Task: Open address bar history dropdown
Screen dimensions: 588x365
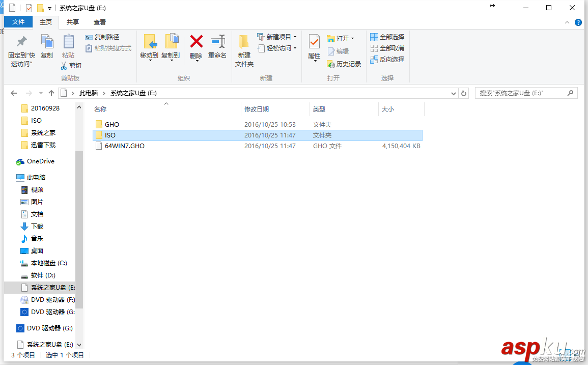Action: (454, 93)
